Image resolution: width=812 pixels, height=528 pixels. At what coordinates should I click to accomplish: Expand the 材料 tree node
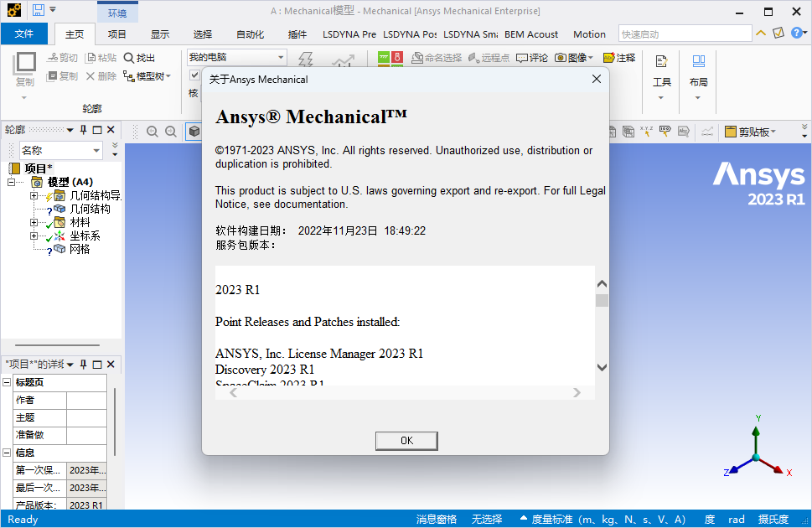34,222
